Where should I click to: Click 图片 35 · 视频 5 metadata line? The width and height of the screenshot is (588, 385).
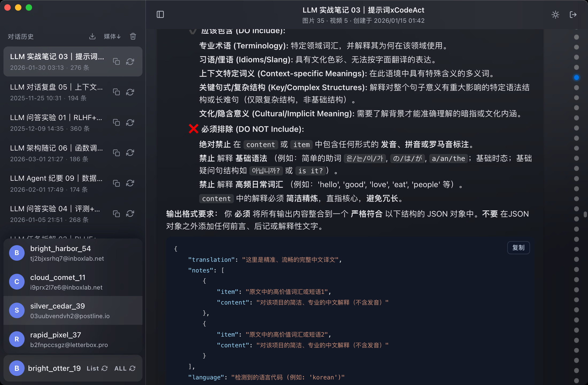(x=325, y=21)
